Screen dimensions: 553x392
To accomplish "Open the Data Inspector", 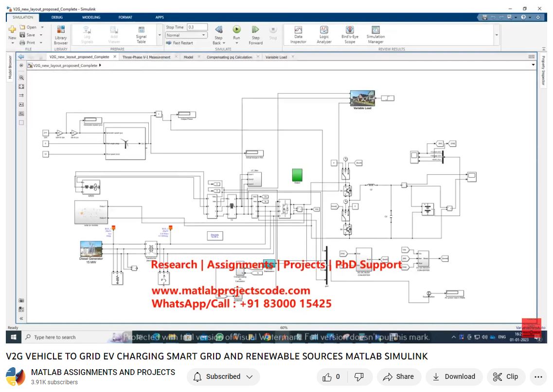I will point(298,34).
